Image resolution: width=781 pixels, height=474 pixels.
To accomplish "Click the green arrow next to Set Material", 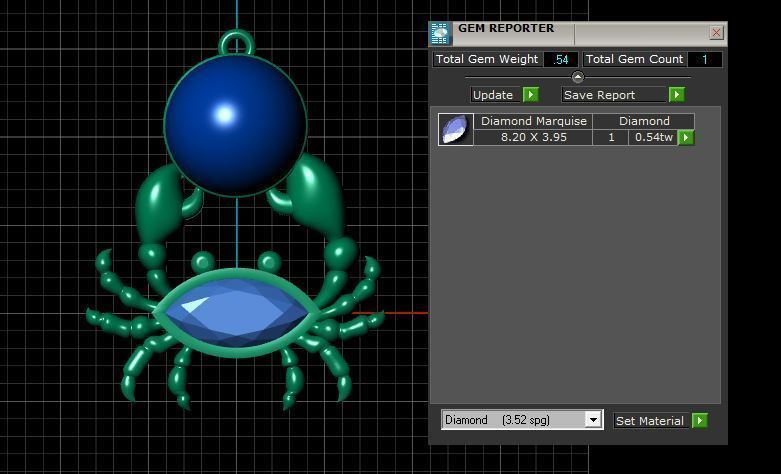I will pos(699,420).
